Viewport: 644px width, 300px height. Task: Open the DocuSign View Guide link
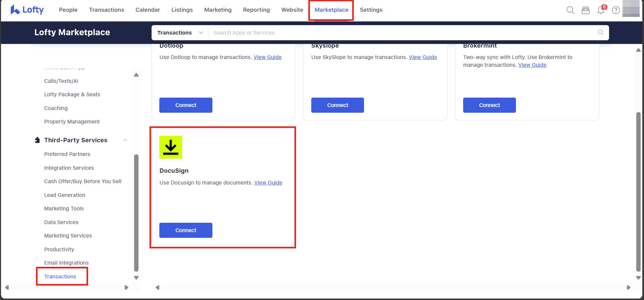[268, 183]
